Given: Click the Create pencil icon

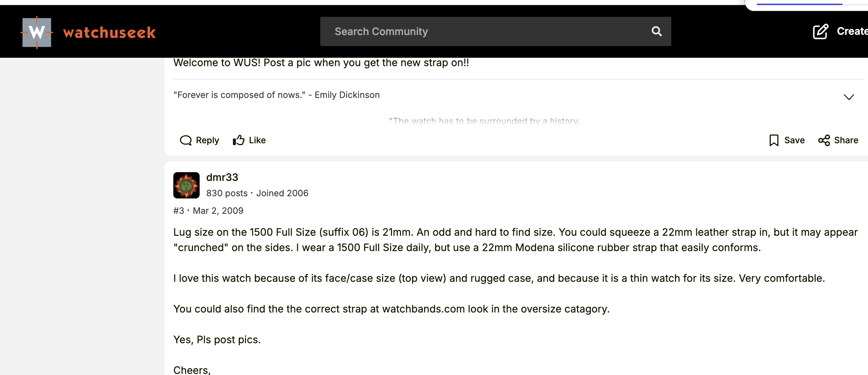Looking at the screenshot, I should 820,31.
